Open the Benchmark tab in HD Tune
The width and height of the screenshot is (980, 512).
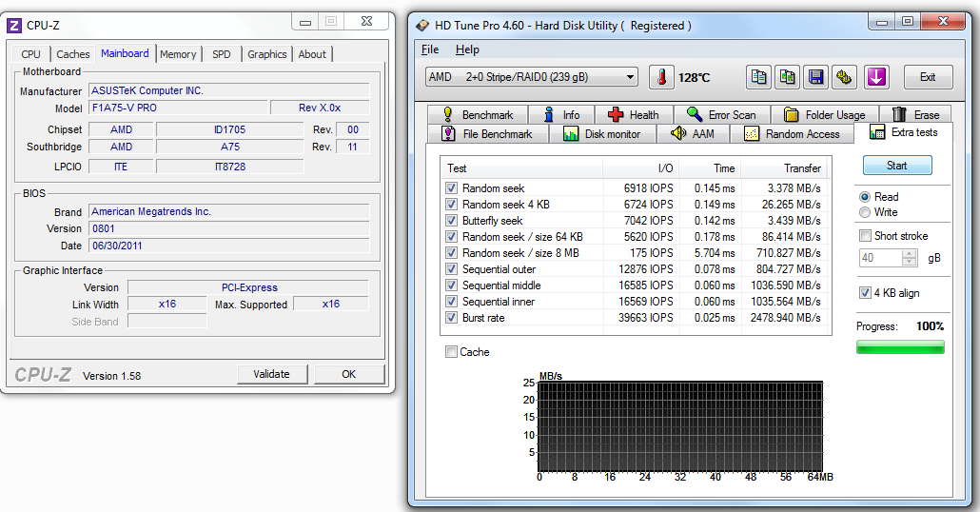pyautogui.click(x=479, y=115)
